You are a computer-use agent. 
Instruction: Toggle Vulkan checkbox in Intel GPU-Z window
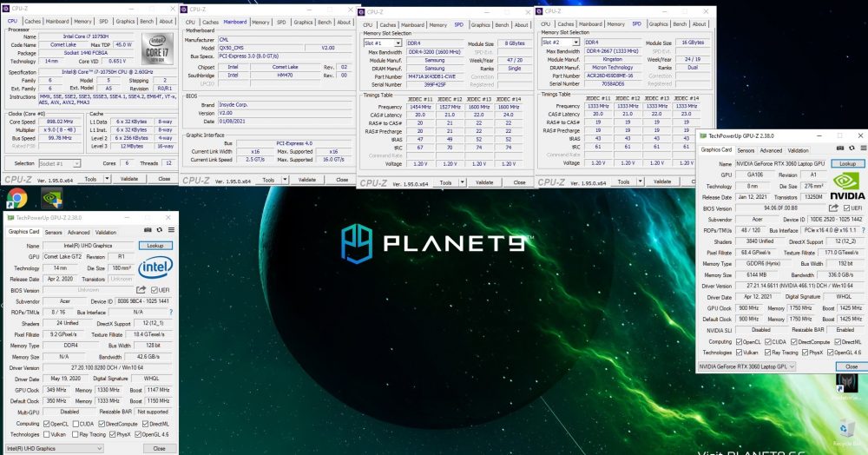click(x=47, y=434)
